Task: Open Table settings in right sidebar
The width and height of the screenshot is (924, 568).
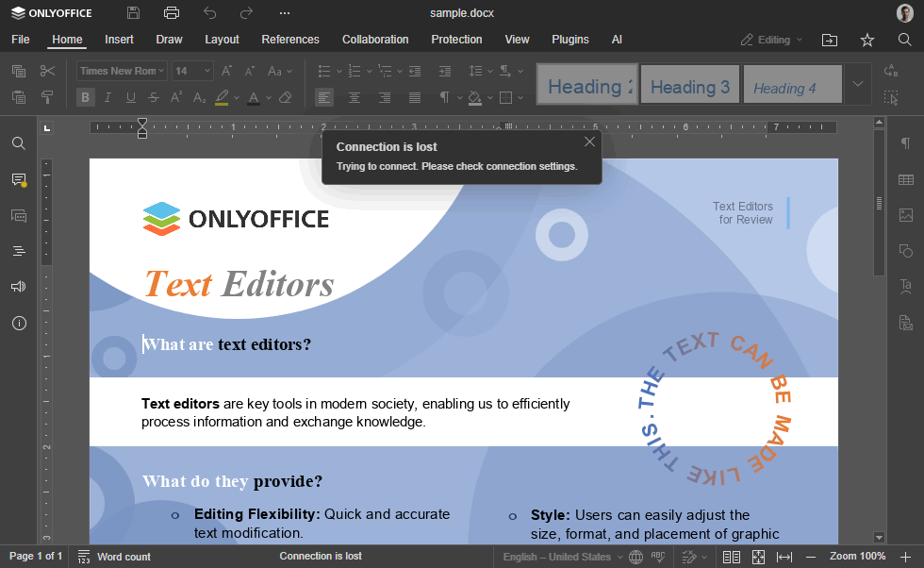Action: pyautogui.click(x=906, y=180)
